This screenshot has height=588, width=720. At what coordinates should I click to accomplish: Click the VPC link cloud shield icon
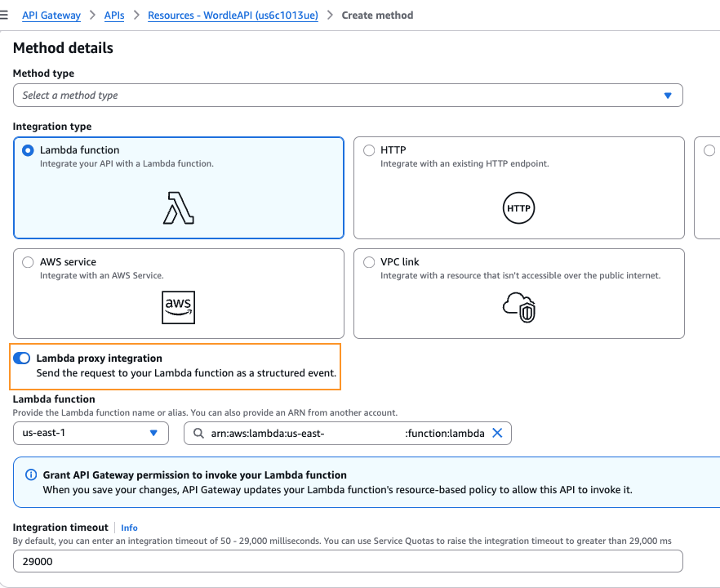pyautogui.click(x=518, y=307)
